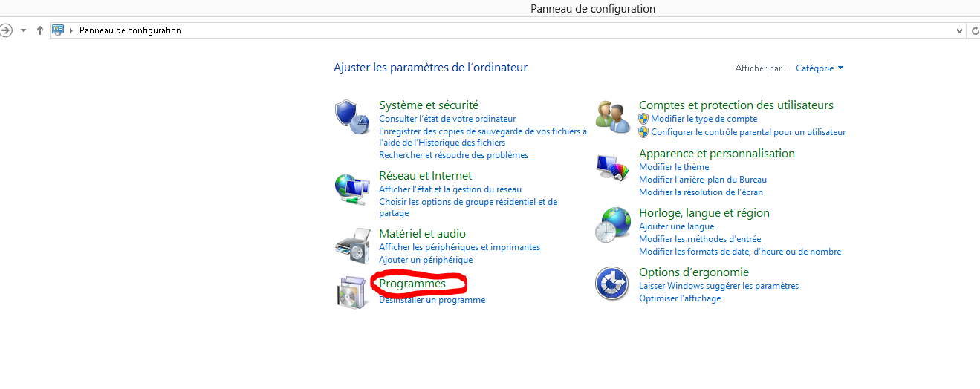Open Afficher l'état et la gestion du réseau
This screenshot has height=389, width=980.
(450, 189)
